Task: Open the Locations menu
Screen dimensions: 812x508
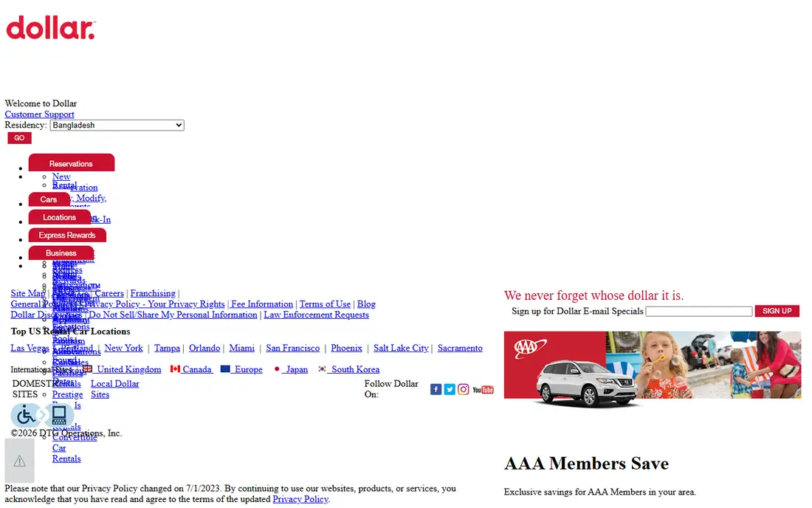Action: 60,218
